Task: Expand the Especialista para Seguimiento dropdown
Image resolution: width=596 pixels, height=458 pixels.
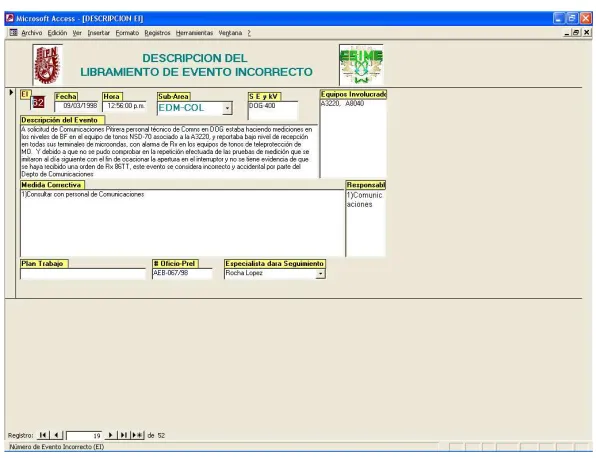Action: pyautogui.click(x=320, y=273)
